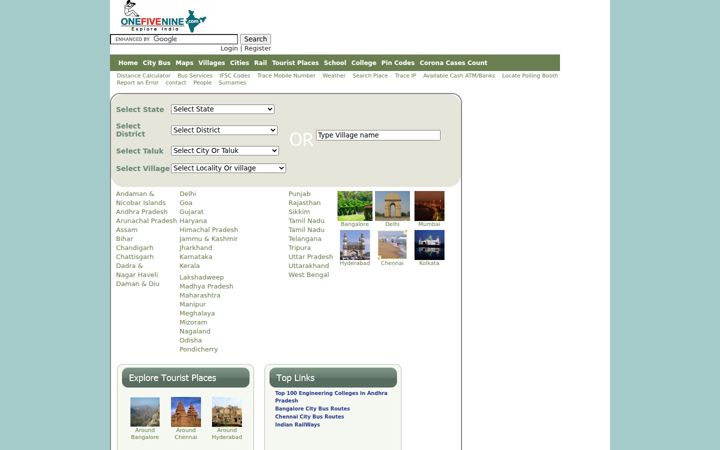Expand the Select State dropdown
The width and height of the screenshot is (720, 450).
(x=223, y=109)
